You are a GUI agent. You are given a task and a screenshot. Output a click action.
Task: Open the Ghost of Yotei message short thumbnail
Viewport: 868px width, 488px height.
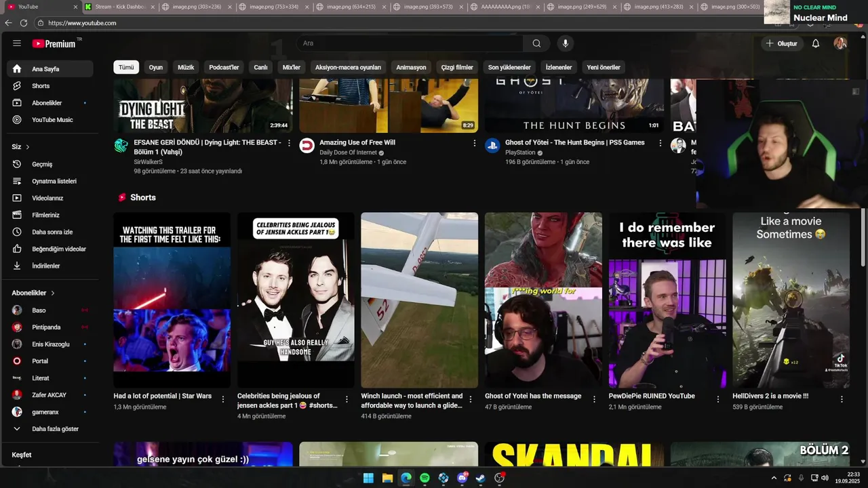click(x=543, y=300)
